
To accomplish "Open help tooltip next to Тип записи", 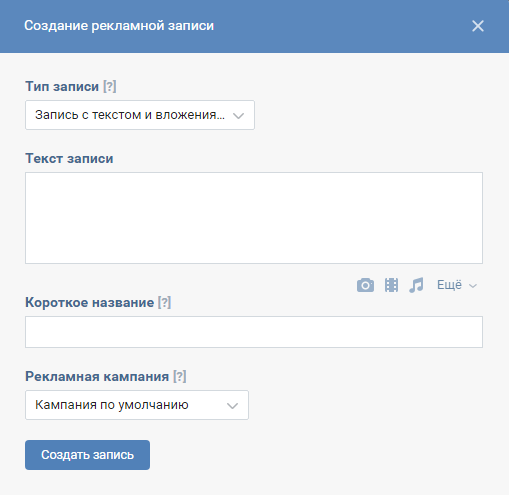I will (110, 87).
